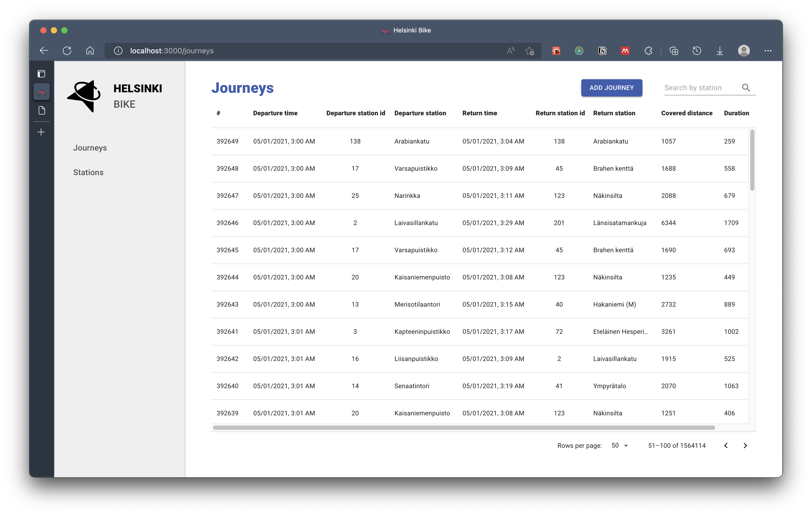
Task: Open the Rows per page dropdown
Action: point(620,445)
